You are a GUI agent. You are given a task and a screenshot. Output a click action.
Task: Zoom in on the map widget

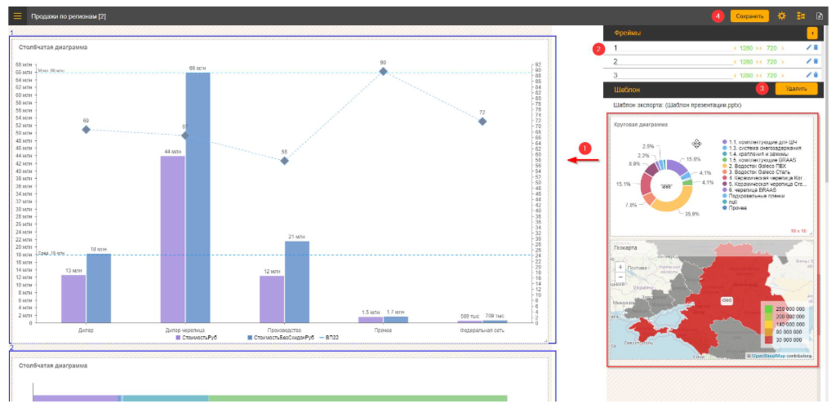(x=622, y=267)
